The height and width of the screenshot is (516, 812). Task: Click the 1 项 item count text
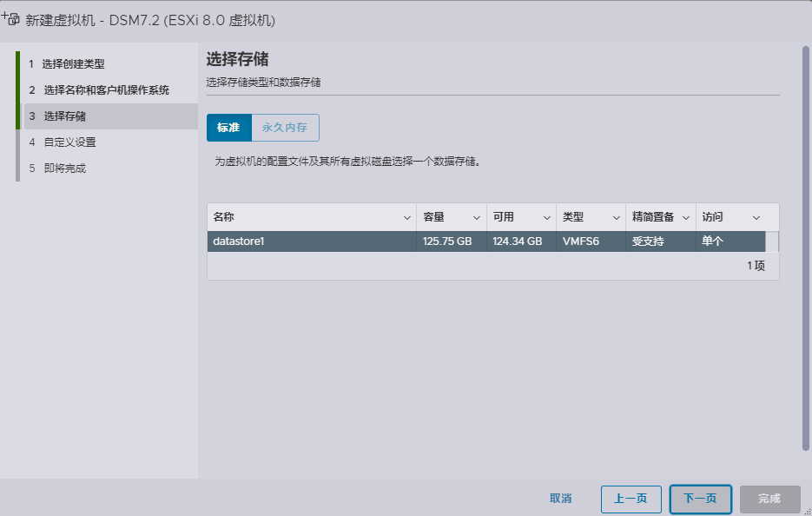pos(756,266)
